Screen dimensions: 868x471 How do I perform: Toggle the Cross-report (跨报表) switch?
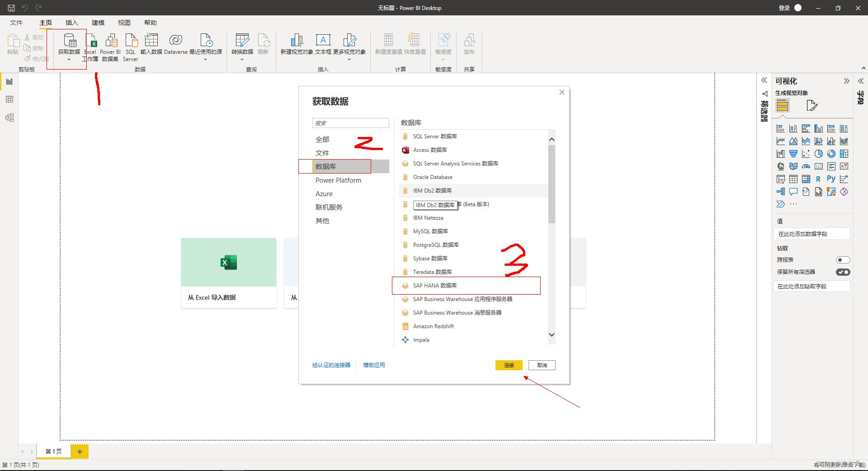click(843, 259)
